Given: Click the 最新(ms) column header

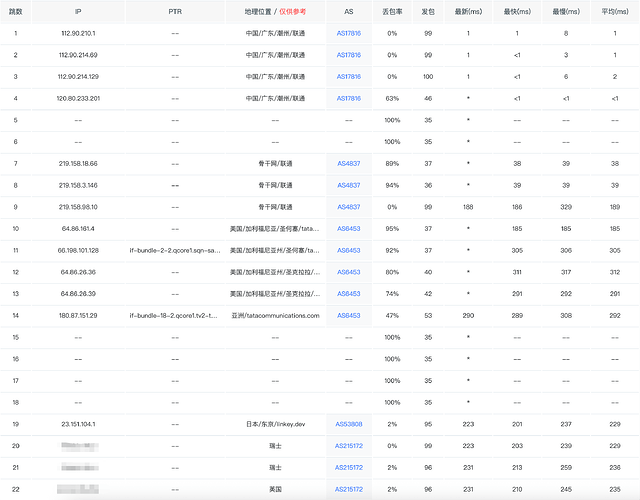Looking at the screenshot, I should [x=468, y=12].
